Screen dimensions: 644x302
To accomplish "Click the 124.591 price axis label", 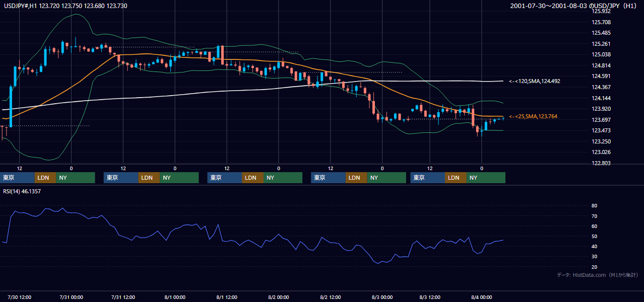I will [x=601, y=77].
